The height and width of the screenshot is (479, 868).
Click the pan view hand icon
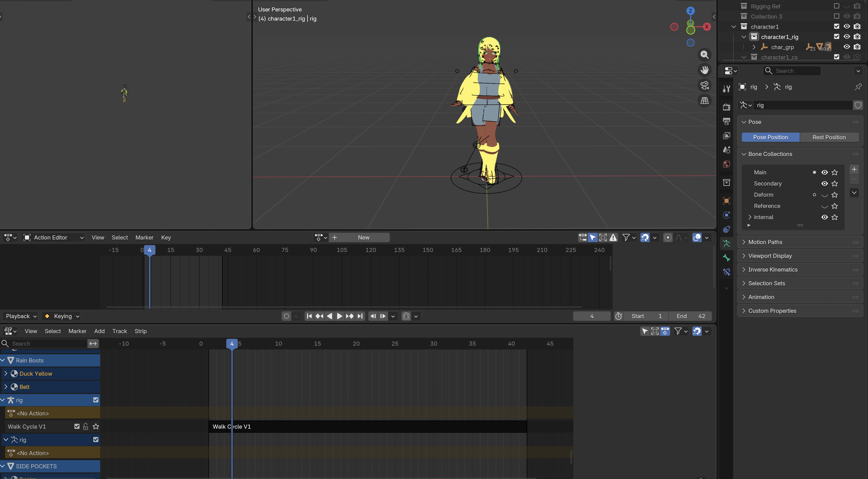(x=704, y=70)
